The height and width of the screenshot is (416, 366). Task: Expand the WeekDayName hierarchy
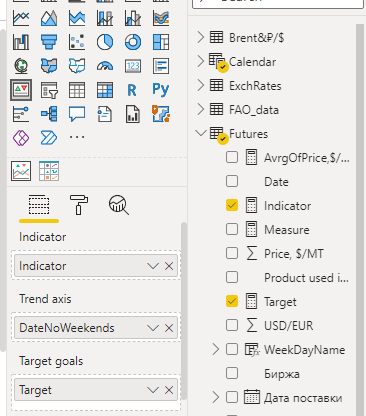pos(216,349)
